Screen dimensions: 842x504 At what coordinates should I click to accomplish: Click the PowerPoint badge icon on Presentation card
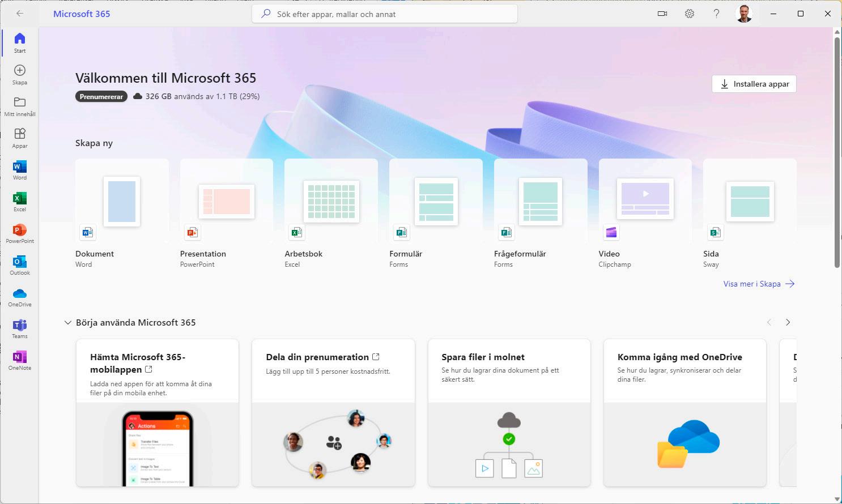pos(192,232)
